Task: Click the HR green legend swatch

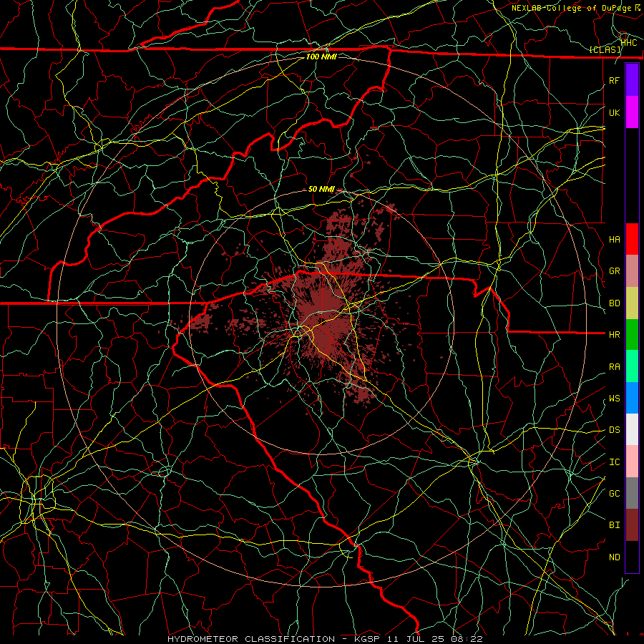Action: click(632, 334)
